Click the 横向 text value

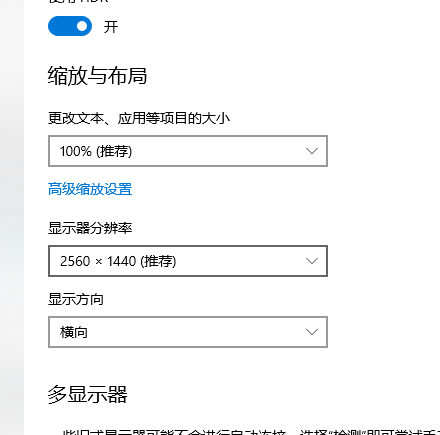point(74,332)
